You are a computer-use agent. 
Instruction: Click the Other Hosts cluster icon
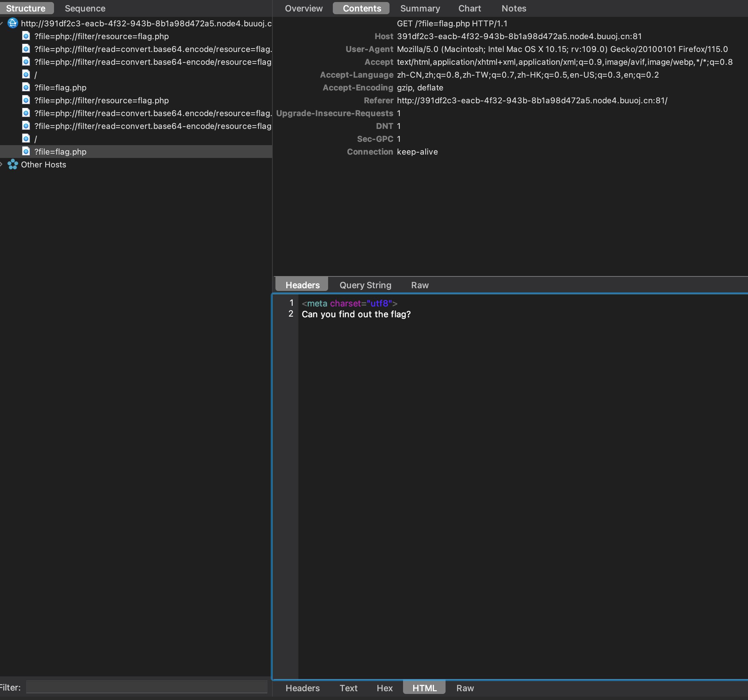click(12, 164)
